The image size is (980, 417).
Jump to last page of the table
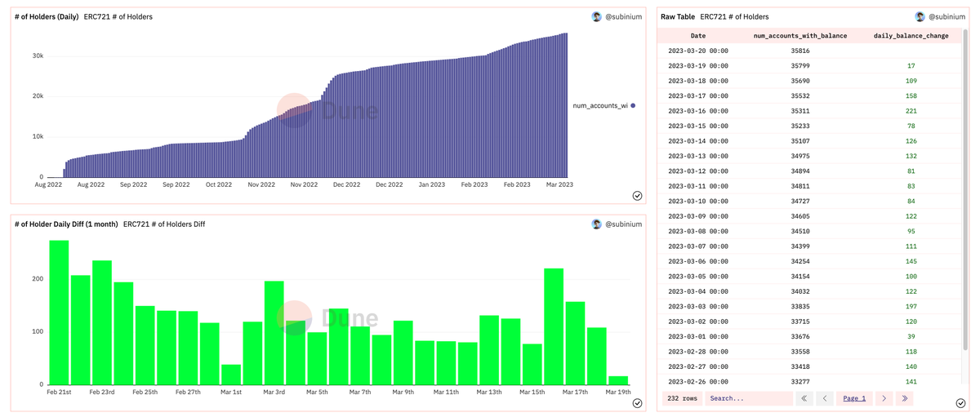pyautogui.click(x=904, y=398)
